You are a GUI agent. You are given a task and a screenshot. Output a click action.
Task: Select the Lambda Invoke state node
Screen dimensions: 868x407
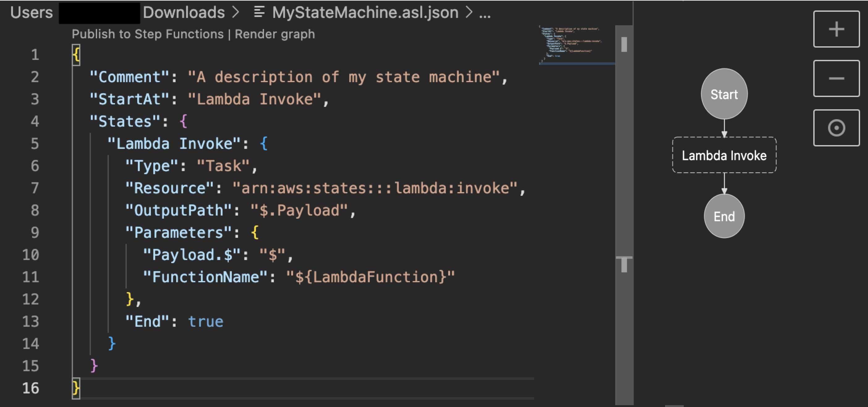[x=724, y=156]
